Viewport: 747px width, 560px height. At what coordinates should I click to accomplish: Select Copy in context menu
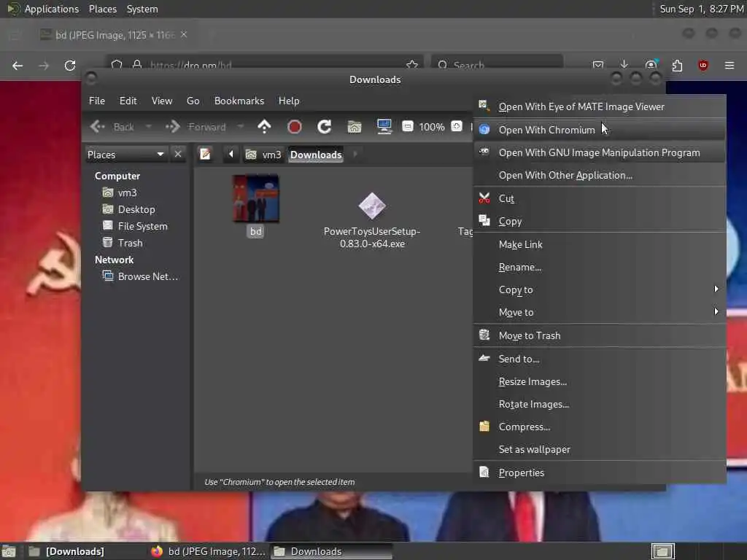coord(600,222)
